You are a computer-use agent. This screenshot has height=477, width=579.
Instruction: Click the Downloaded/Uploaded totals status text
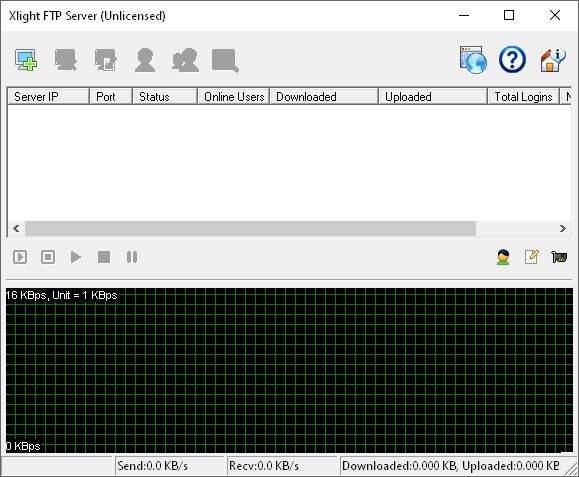(451, 466)
